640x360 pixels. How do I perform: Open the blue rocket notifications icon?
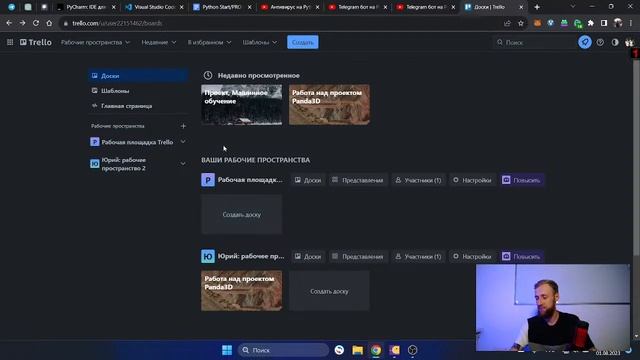pyautogui.click(x=584, y=42)
